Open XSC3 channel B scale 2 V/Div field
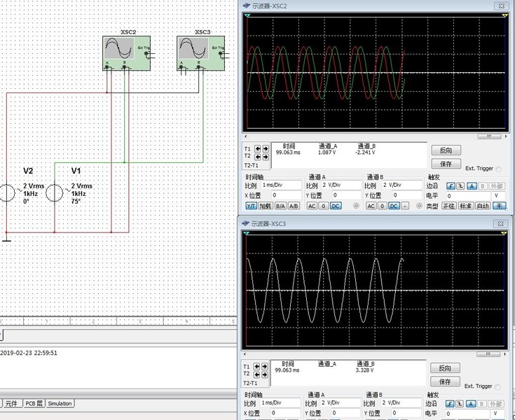 399,404
